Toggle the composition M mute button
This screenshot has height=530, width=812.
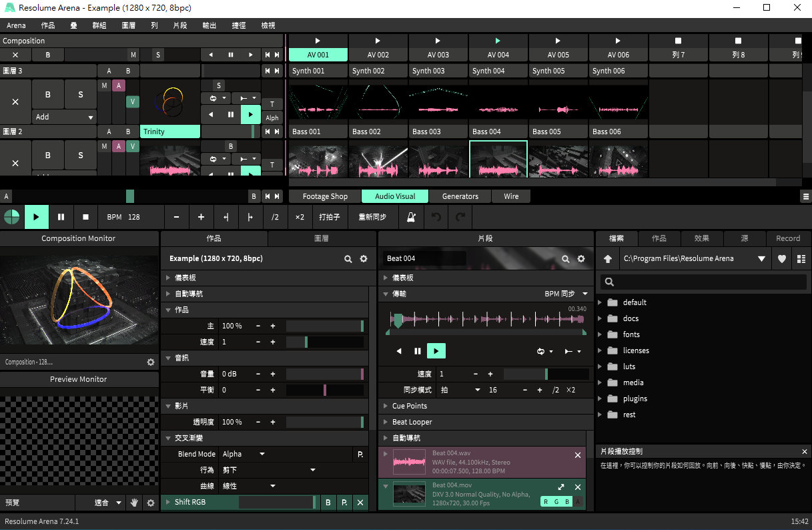tap(133, 55)
